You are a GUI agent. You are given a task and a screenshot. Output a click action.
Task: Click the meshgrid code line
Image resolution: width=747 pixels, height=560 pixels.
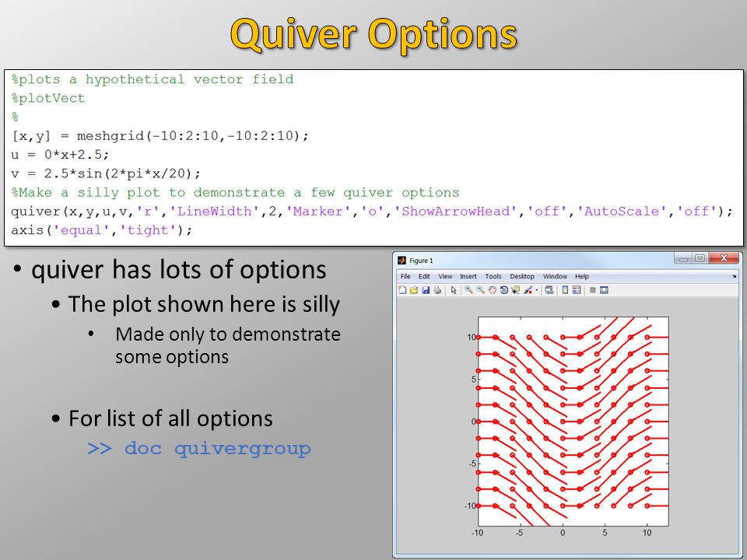click(x=160, y=136)
